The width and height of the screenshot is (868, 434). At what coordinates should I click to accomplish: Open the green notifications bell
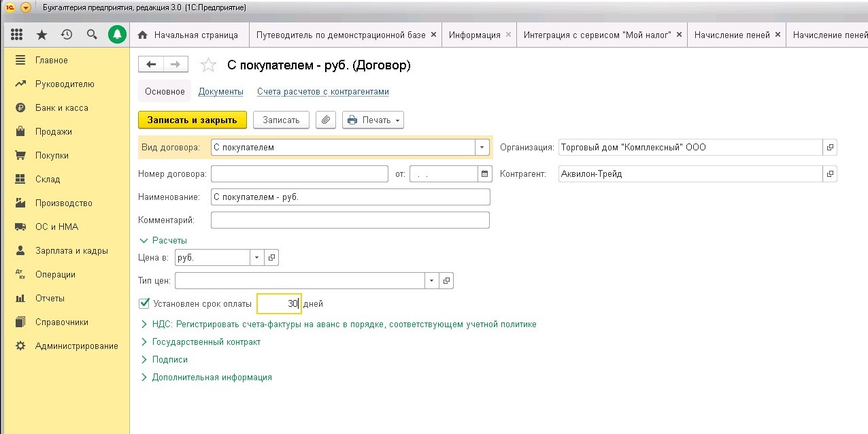pos(118,35)
